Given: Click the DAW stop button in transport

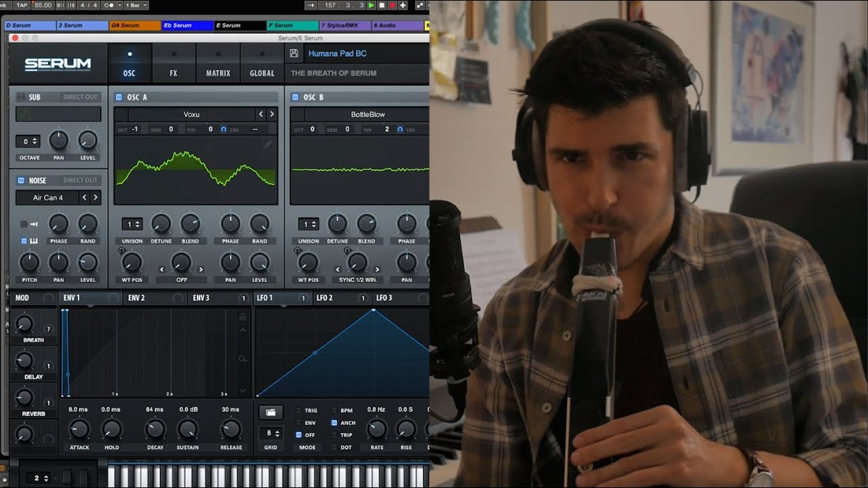Looking at the screenshot, I should click(382, 5).
